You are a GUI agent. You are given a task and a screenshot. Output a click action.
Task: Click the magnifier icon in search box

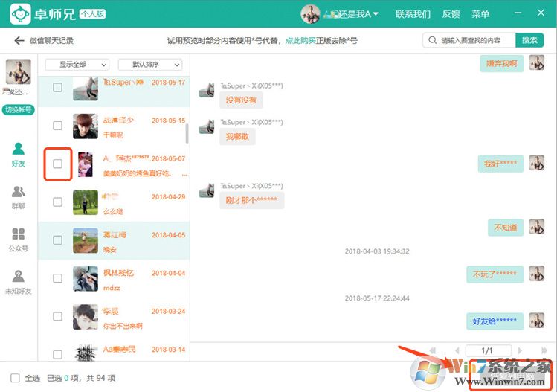point(432,40)
